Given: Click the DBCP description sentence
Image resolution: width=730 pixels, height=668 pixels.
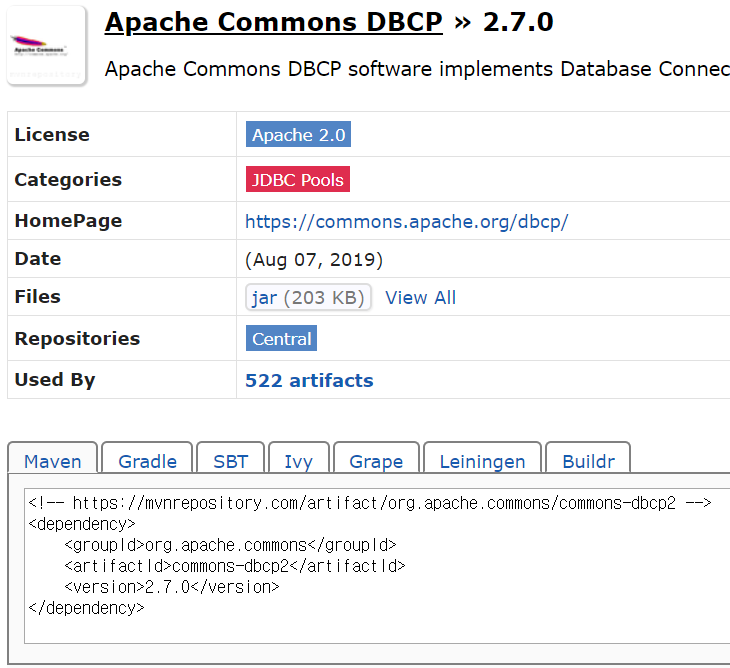Looking at the screenshot, I should (x=417, y=69).
